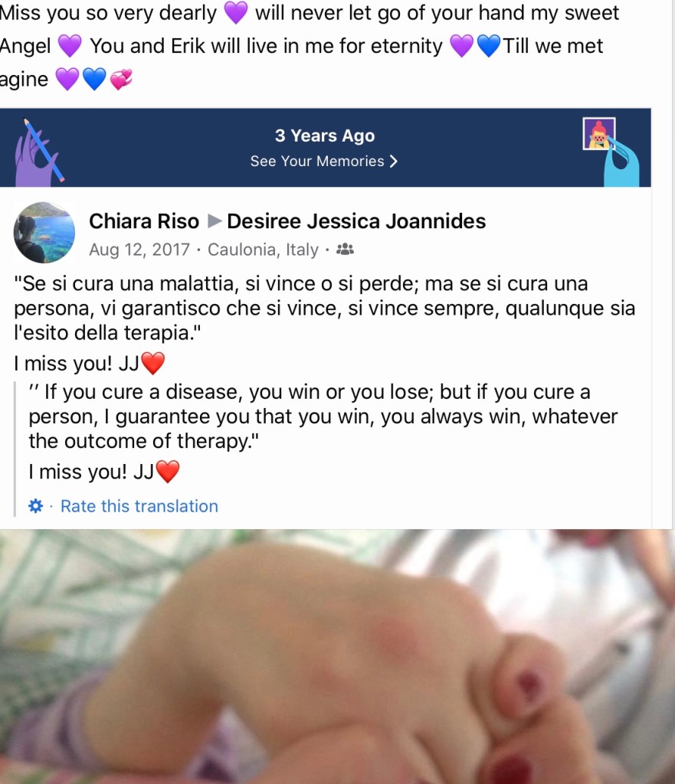Open See Your Memories link
Viewport: 675px width, 784px height.
324,161
